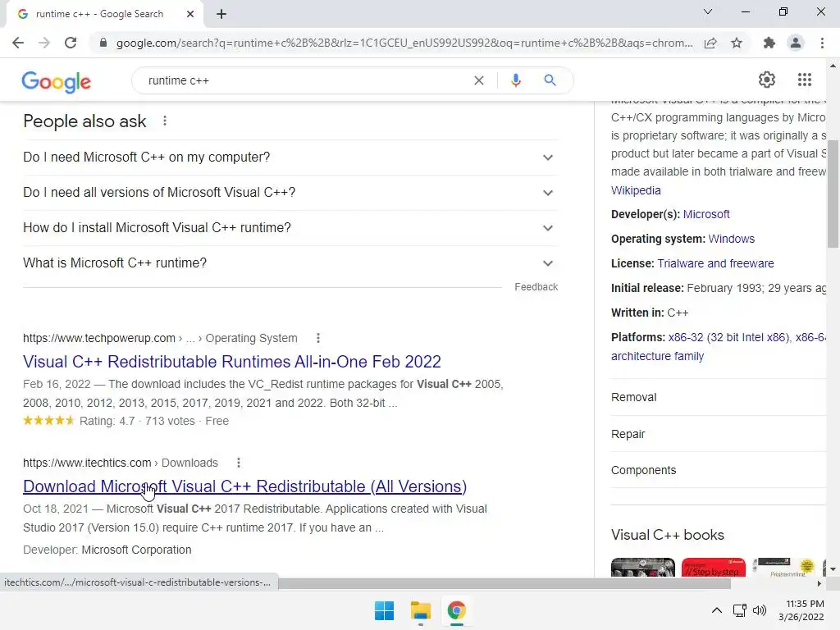Go back to the previous page
Viewport: 840px width, 630px height.
(18, 43)
